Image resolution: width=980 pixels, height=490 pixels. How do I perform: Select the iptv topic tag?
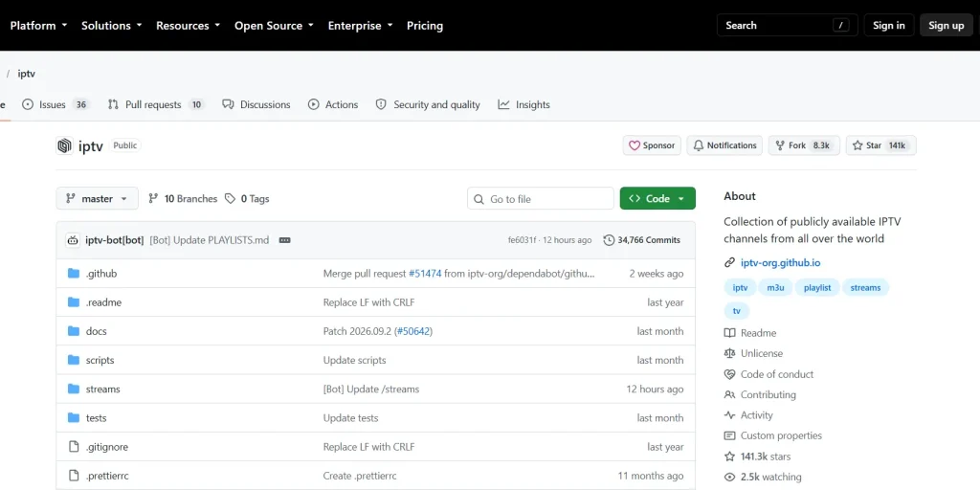(740, 288)
